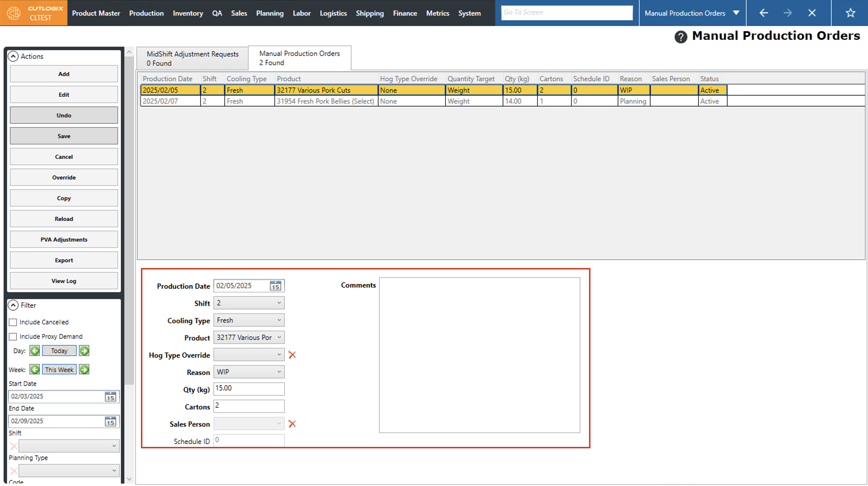The image size is (868, 486).
Task: Open the Inventory menu
Action: tap(188, 13)
